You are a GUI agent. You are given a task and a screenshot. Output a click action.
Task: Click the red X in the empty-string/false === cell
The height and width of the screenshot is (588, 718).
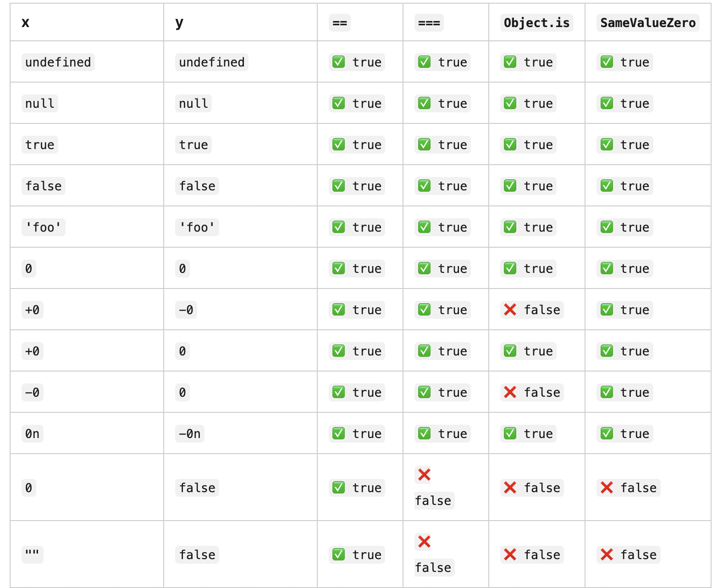pos(424,542)
